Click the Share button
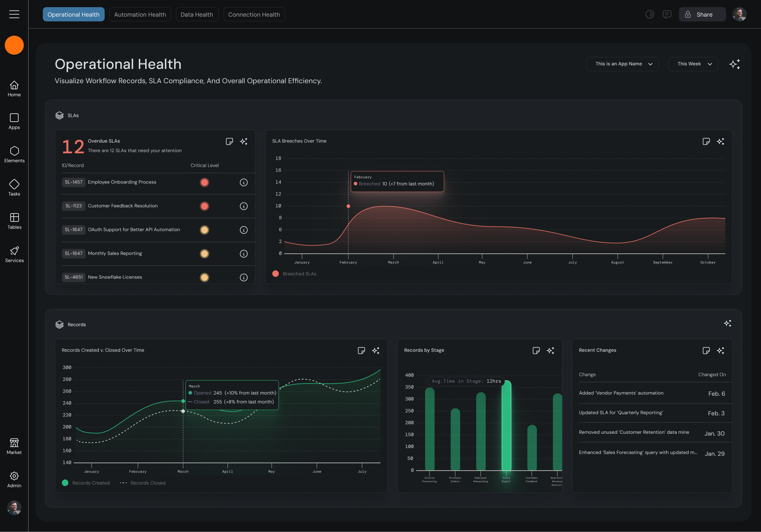761x532 pixels. click(x=702, y=14)
